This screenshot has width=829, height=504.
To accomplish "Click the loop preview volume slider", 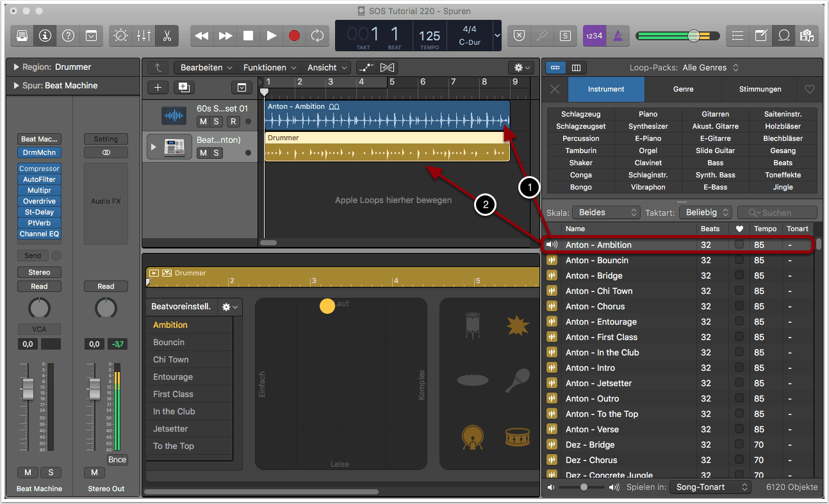I will (x=584, y=487).
